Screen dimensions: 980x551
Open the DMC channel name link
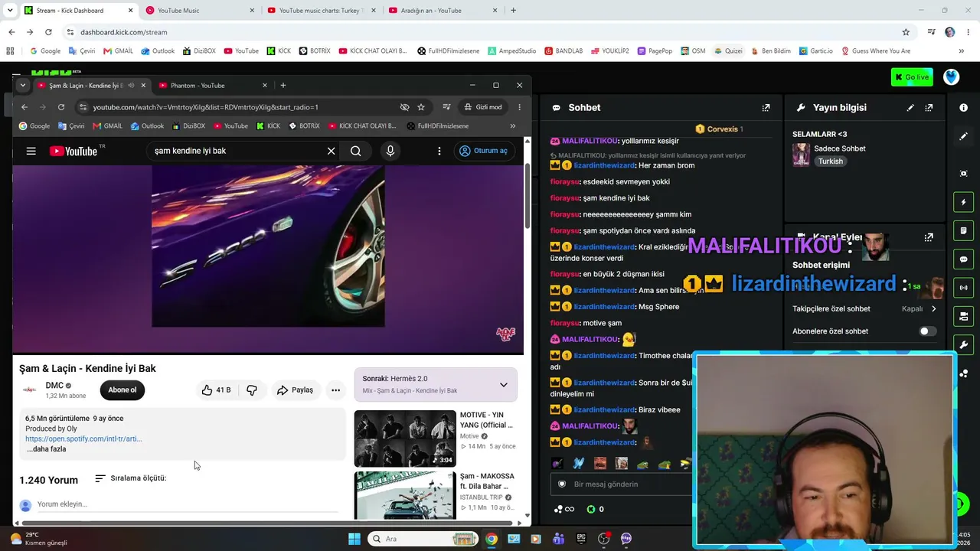54,386
